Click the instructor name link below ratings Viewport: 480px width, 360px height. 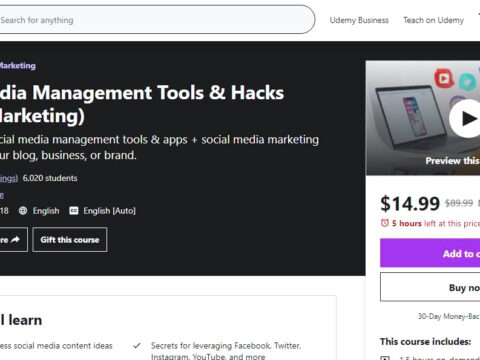(x=2, y=195)
